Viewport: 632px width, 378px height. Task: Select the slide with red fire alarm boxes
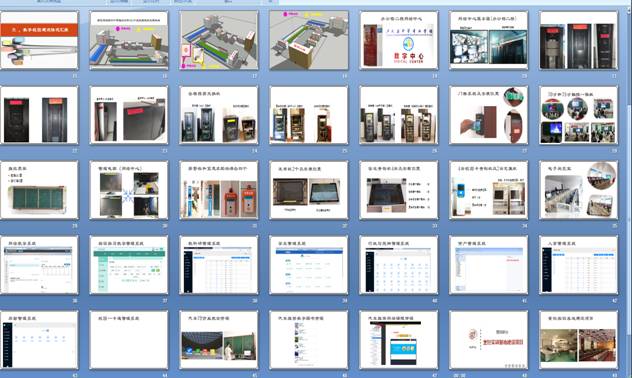[x=219, y=190]
